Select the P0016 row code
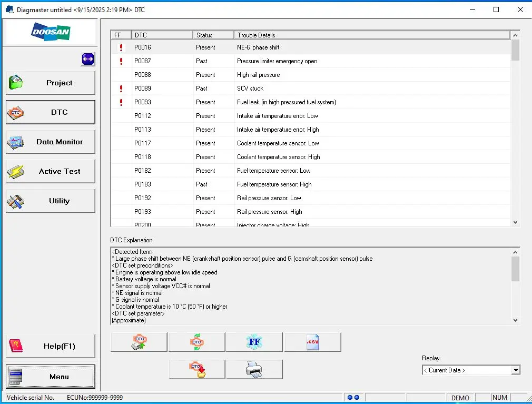Viewport: 532px width, 404px height. click(x=143, y=47)
